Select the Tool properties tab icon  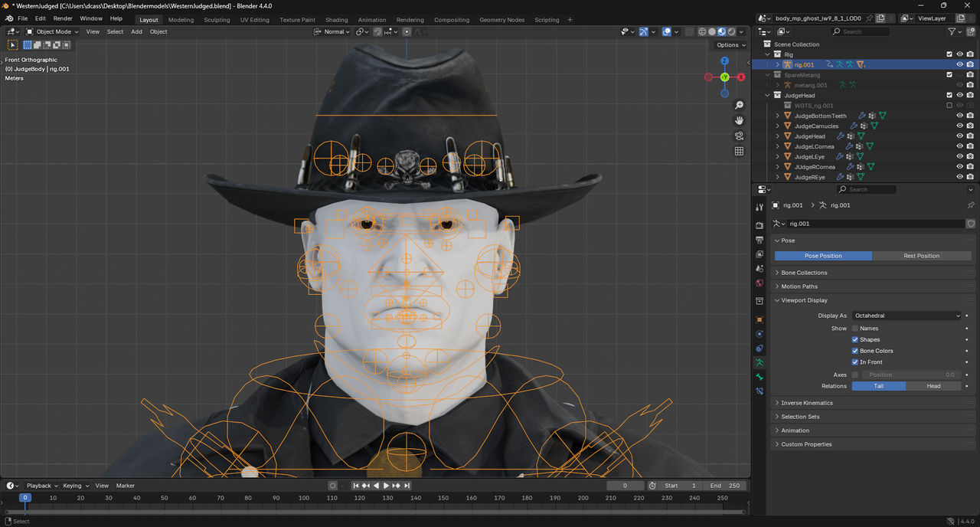coord(759,207)
